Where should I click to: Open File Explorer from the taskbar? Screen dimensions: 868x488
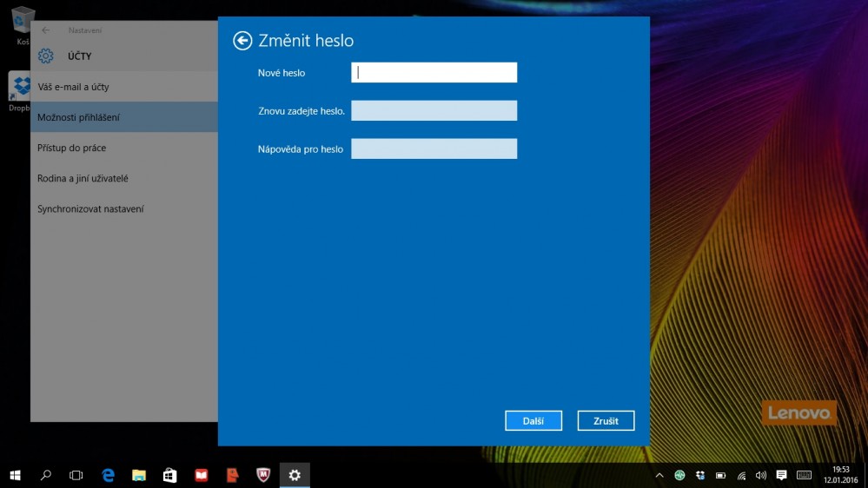pyautogui.click(x=139, y=475)
